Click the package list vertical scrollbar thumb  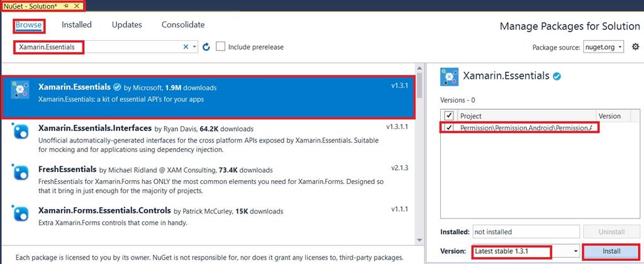click(419, 84)
